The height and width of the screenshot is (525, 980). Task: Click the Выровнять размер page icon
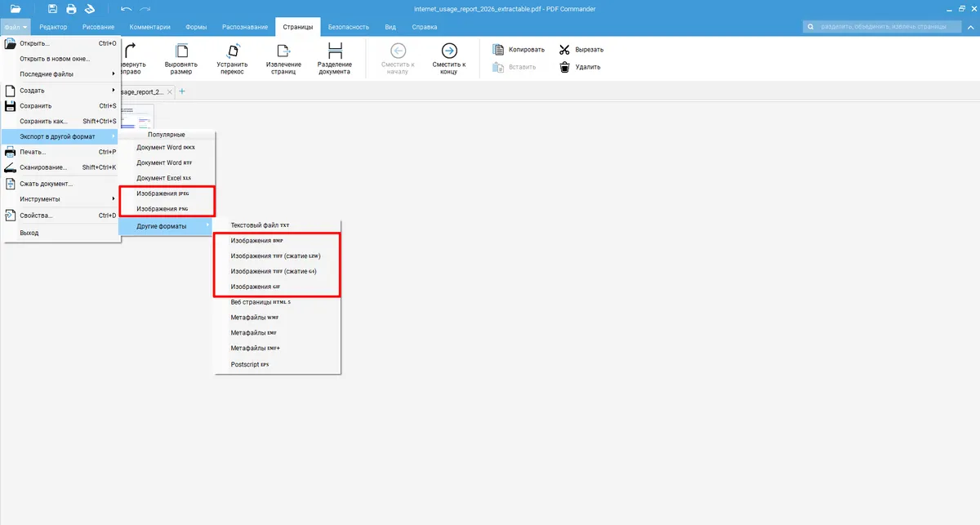pos(181,51)
